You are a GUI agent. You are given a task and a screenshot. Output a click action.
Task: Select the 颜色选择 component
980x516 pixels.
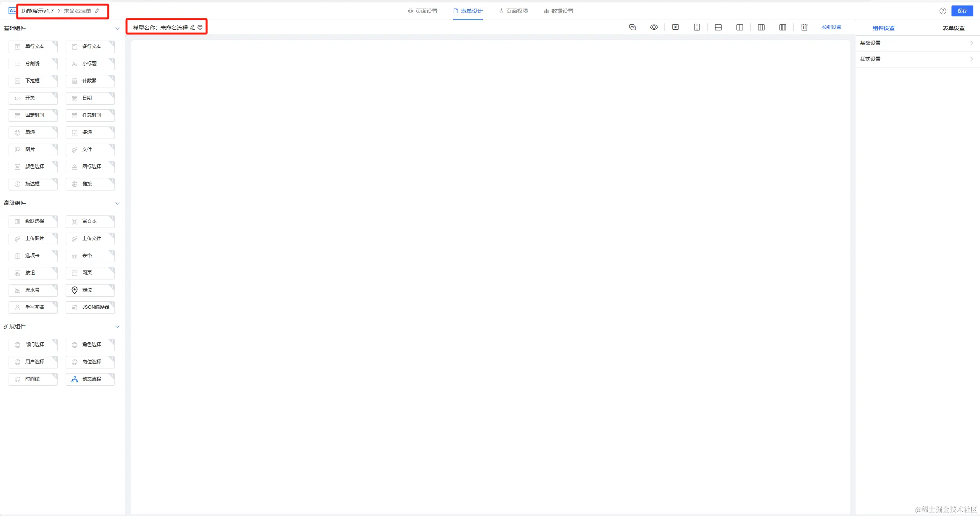33,167
